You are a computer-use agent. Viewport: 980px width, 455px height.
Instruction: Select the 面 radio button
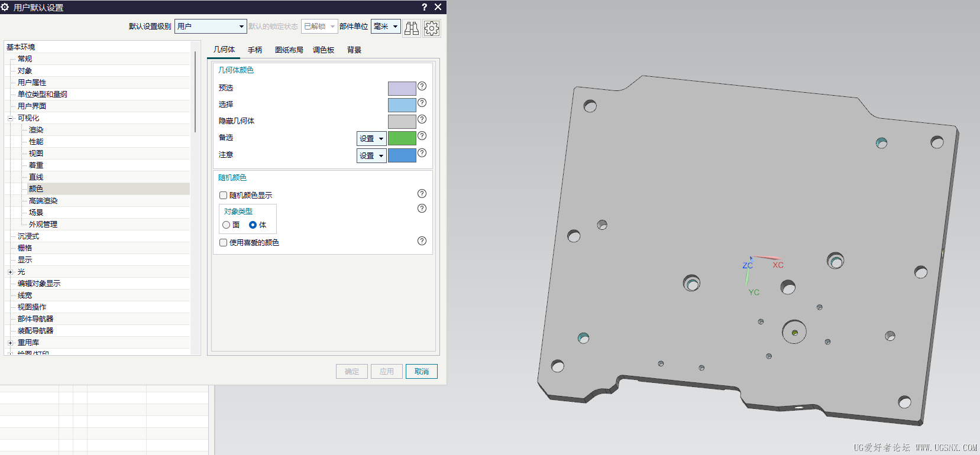pos(226,225)
